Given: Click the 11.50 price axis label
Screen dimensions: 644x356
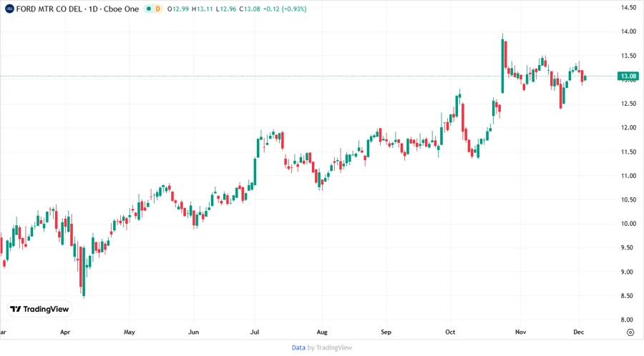Looking at the screenshot, I should [x=628, y=152].
